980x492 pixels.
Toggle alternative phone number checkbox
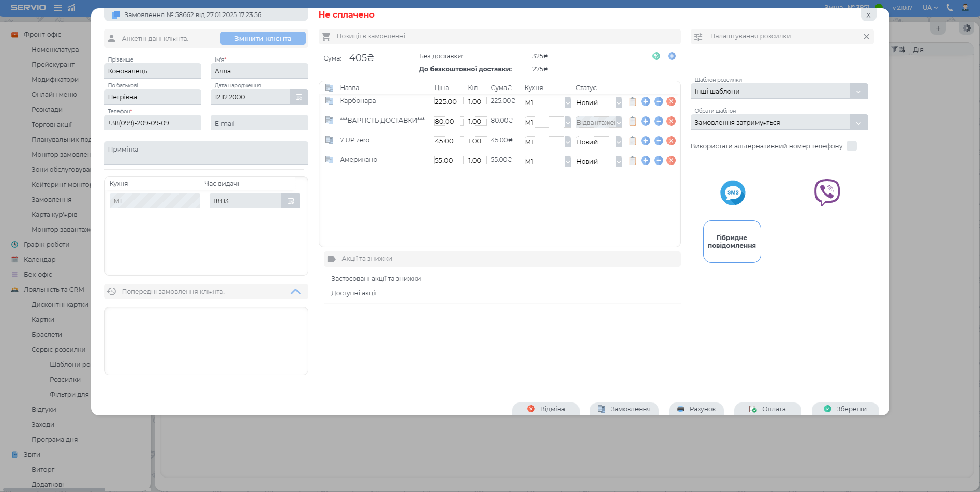pos(852,146)
